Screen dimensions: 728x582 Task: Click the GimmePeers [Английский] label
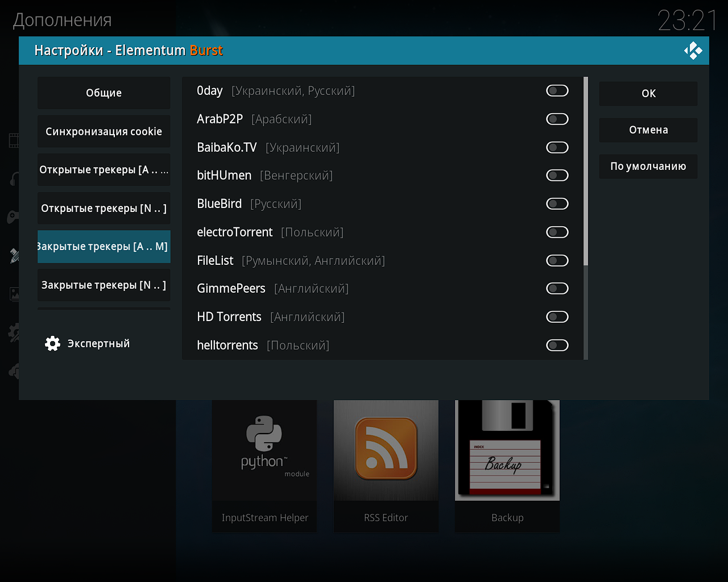point(272,289)
